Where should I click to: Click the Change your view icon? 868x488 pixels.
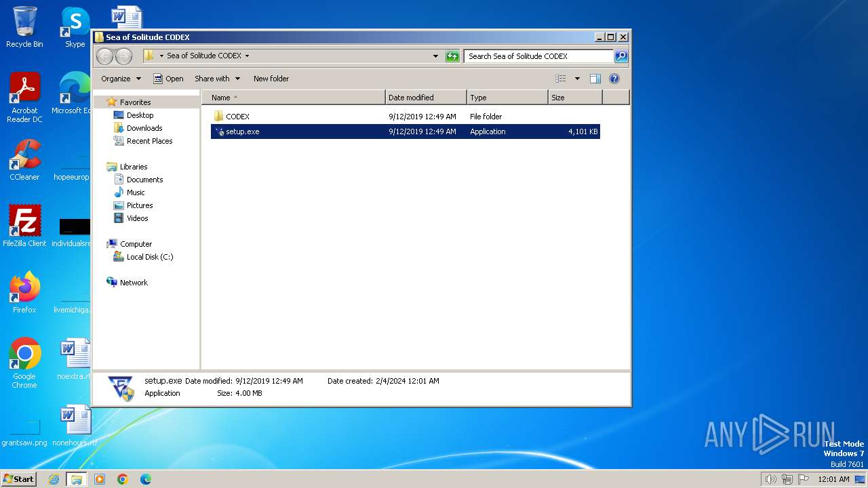pos(560,79)
